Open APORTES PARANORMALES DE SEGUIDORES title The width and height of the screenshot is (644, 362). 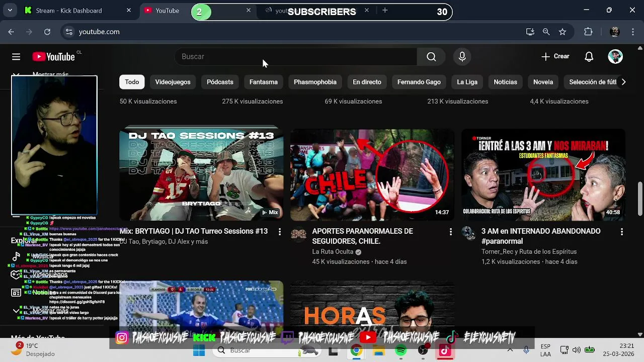pyautogui.click(x=362, y=236)
